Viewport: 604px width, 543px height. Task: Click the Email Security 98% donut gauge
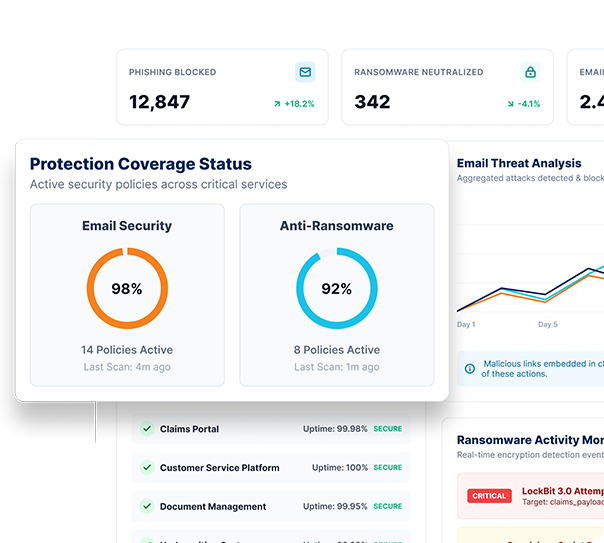[127, 288]
